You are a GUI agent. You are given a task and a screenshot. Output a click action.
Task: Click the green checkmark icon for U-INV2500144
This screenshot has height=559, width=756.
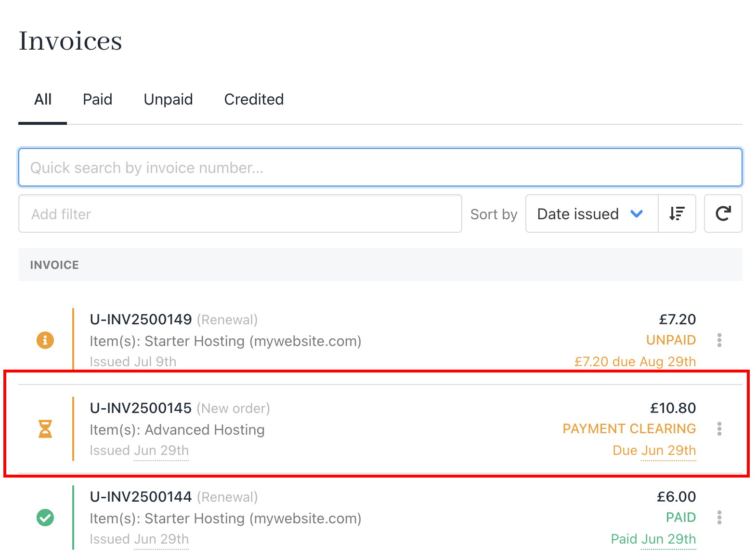coord(45,518)
